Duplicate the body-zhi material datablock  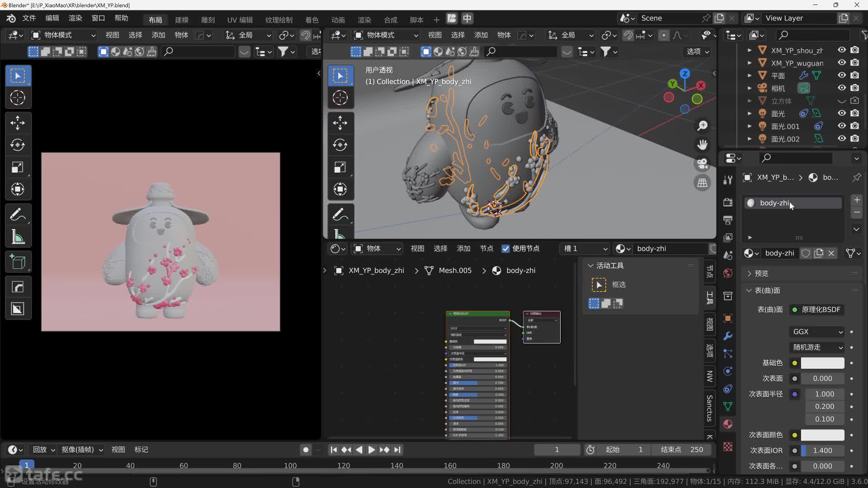click(x=819, y=253)
